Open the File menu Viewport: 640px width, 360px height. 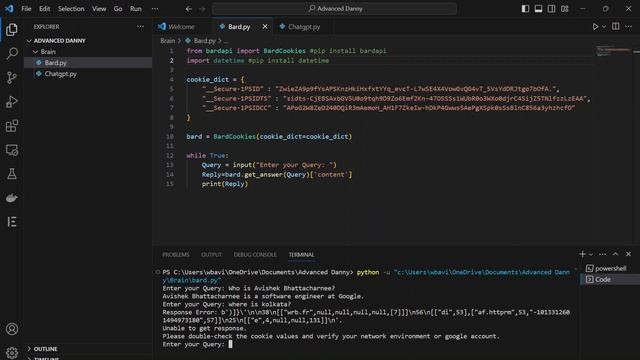(x=26, y=9)
